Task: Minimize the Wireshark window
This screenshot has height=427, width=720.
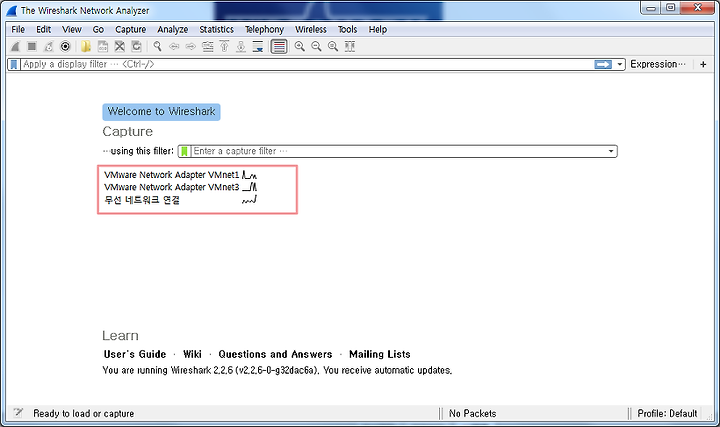Action: 651,8
